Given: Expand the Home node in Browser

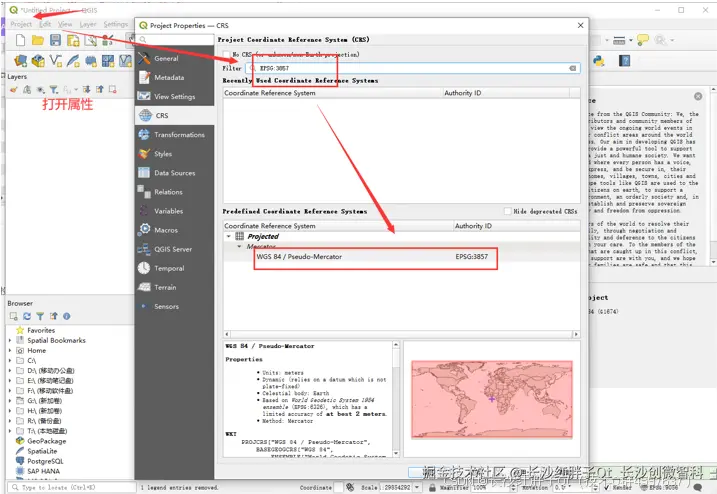Looking at the screenshot, I should 10,350.
